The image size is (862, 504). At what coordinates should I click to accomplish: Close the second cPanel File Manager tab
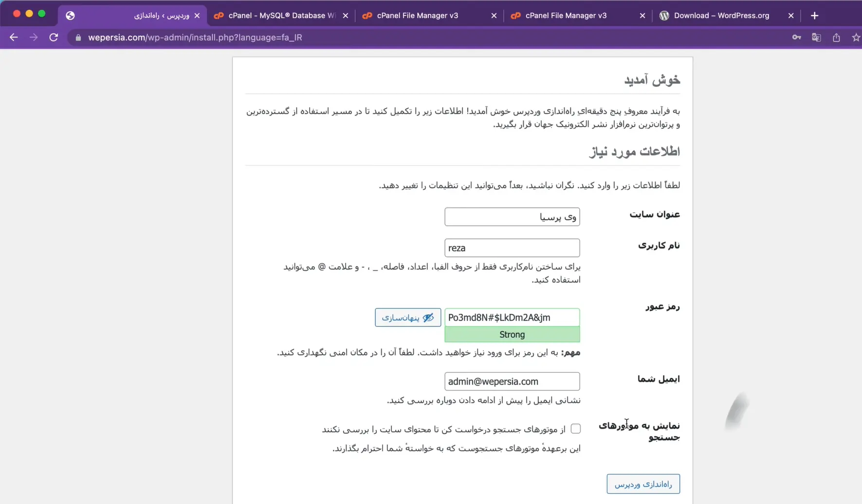coord(642,16)
